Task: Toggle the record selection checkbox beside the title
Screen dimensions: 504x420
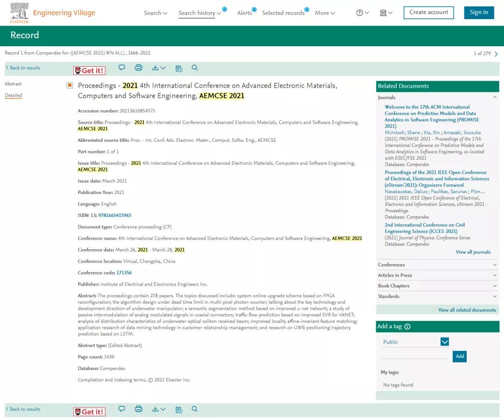Action: (70, 85)
